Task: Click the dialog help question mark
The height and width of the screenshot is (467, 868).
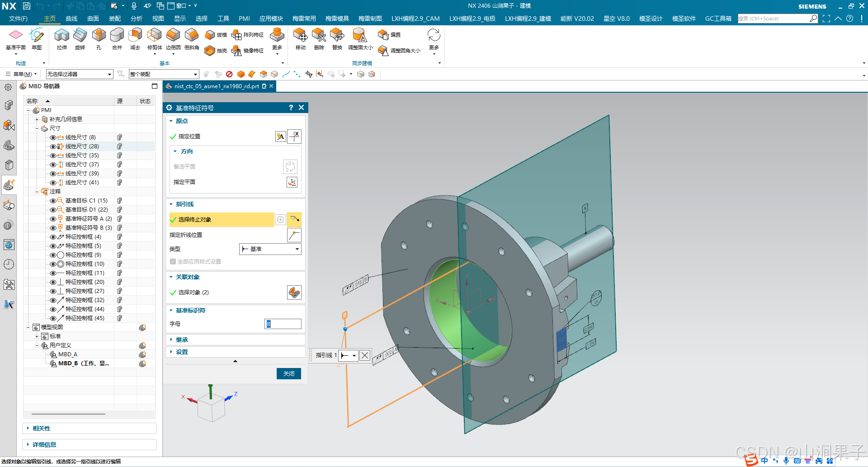Action: click(x=291, y=108)
